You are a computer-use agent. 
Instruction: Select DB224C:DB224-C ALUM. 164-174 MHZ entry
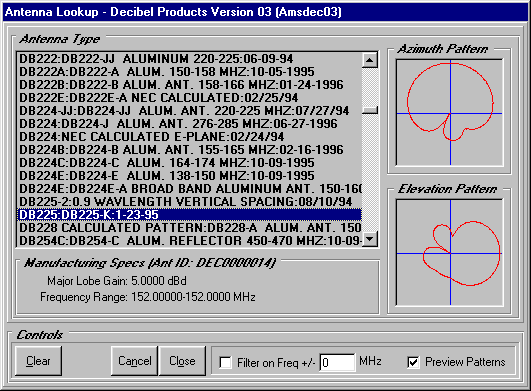[189, 163]
